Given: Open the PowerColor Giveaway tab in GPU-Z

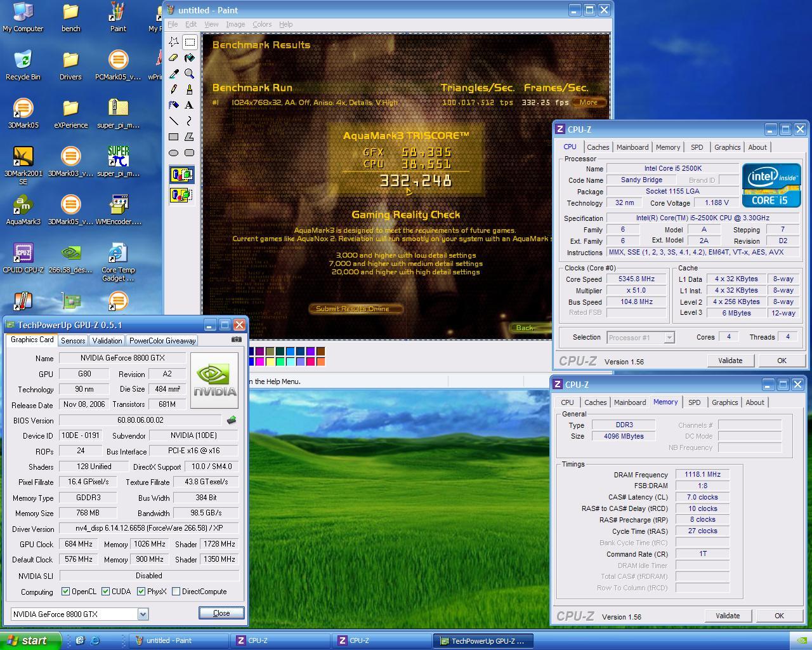Looking at the screenshot, I should click(162, 341).
